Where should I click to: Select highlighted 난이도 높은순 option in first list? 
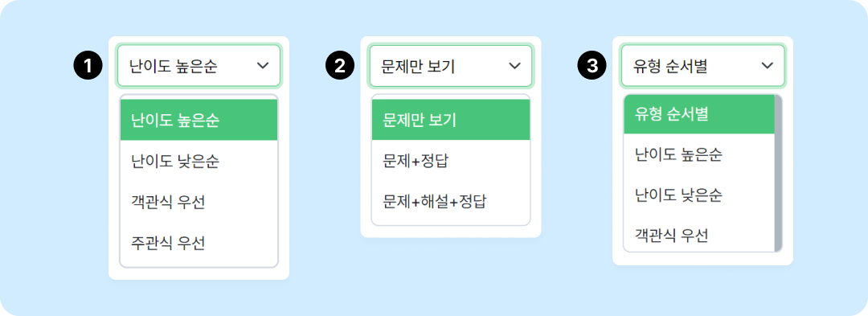pos(199,120)
